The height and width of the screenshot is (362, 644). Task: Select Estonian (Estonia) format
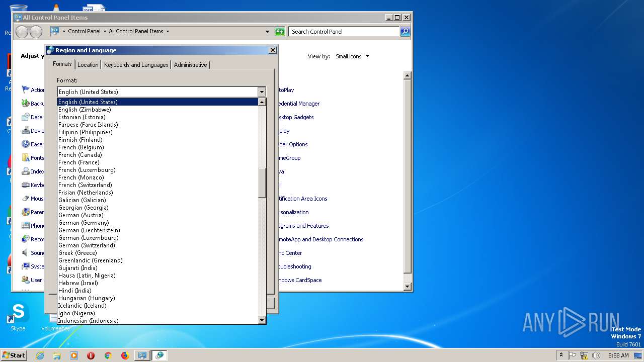tap(157, 117)
